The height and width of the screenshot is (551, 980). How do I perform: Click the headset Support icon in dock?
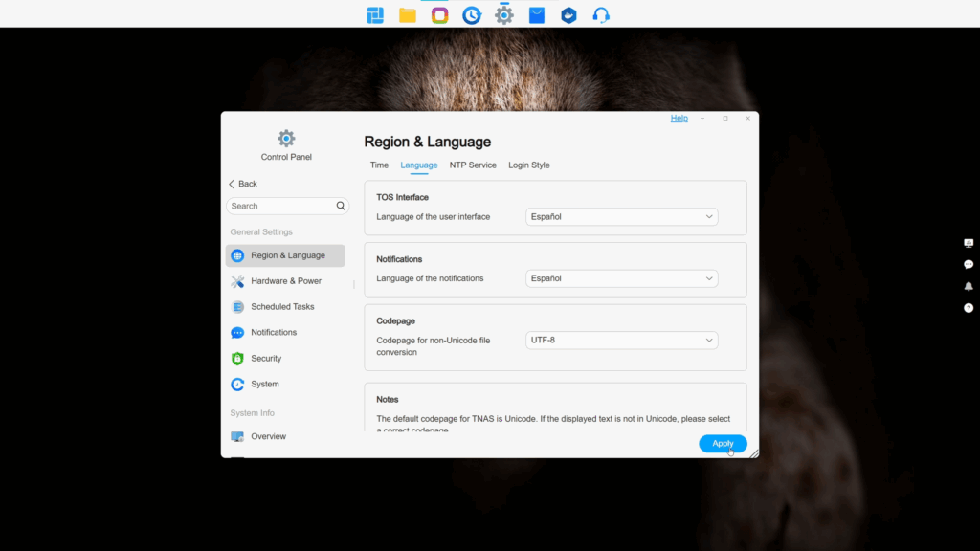tap(601, 15)
